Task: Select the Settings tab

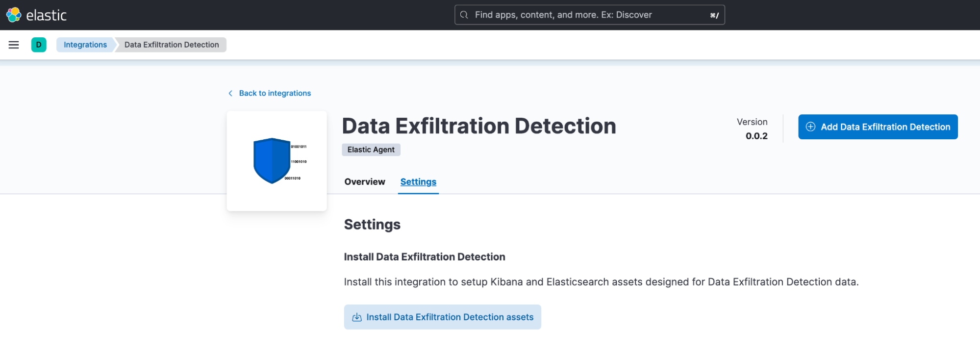Action: click(x=418, y=182)
